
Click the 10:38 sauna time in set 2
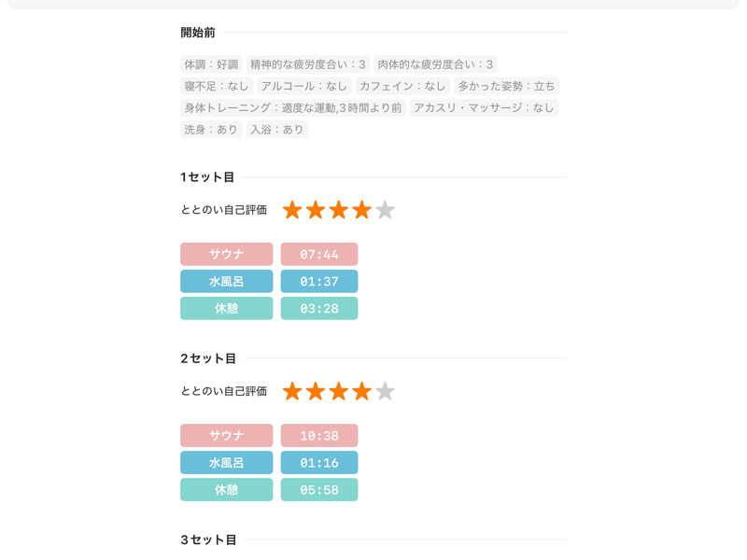point(319,436)
